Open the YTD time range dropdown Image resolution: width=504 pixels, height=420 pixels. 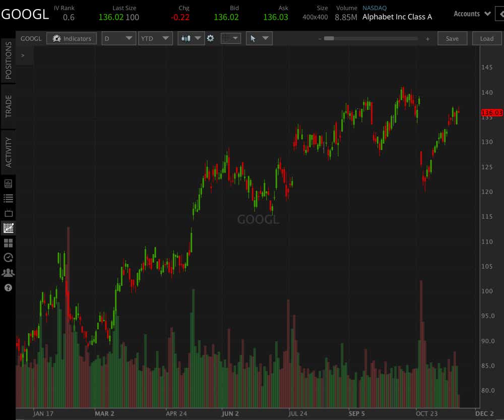[x=155, y=39]
